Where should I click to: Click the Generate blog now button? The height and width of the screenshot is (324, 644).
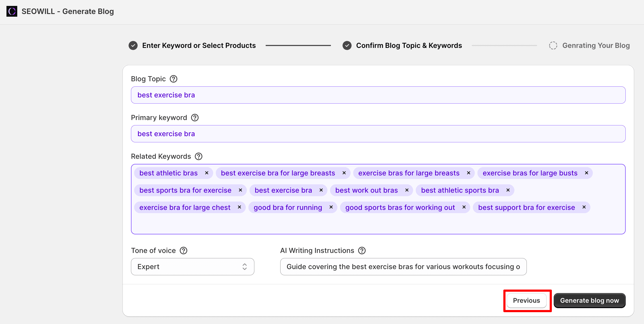(590, 300)
